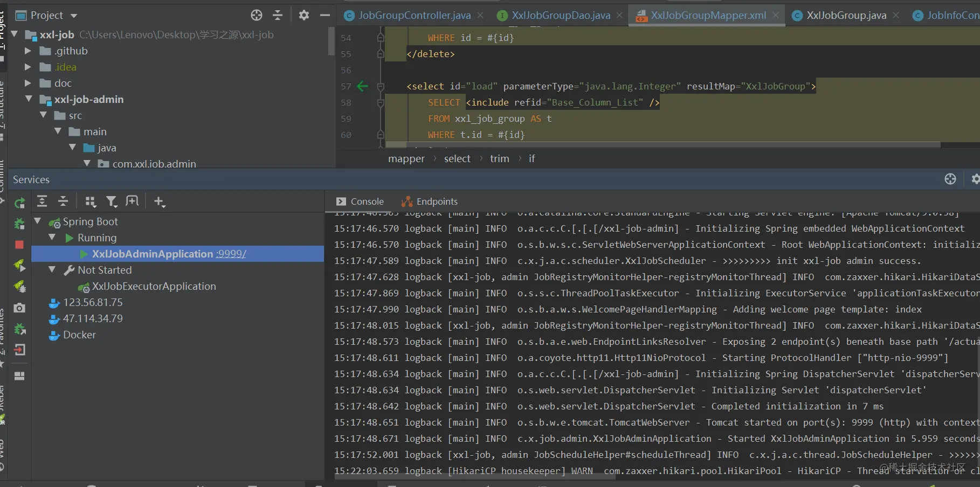
Task: Collapse the Not Started services group
Action: point(52,270)
